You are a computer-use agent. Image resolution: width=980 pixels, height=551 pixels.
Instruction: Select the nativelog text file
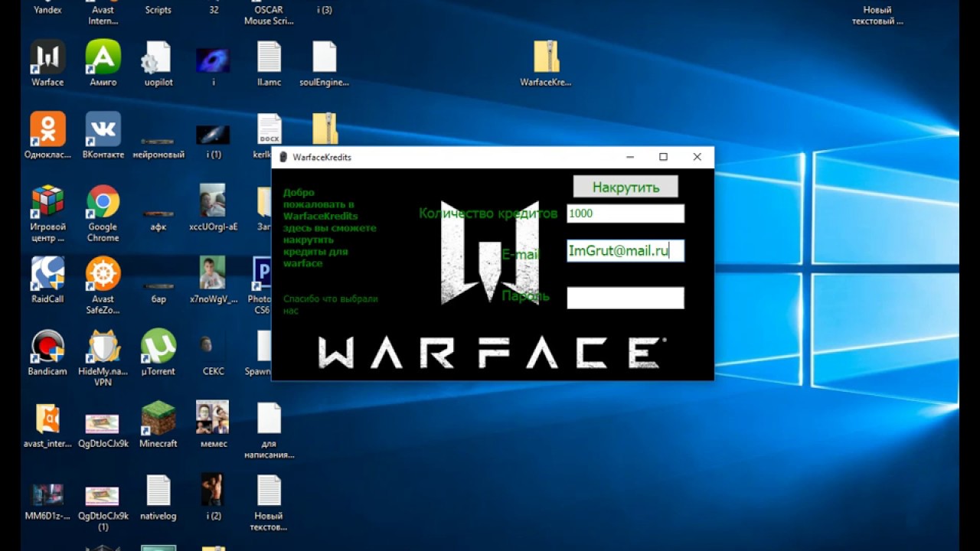(158, 497)
